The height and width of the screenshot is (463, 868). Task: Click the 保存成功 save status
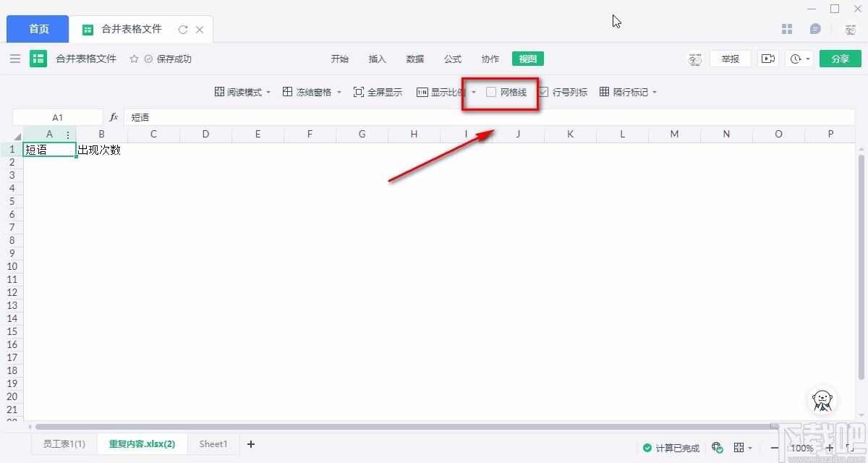168,59
